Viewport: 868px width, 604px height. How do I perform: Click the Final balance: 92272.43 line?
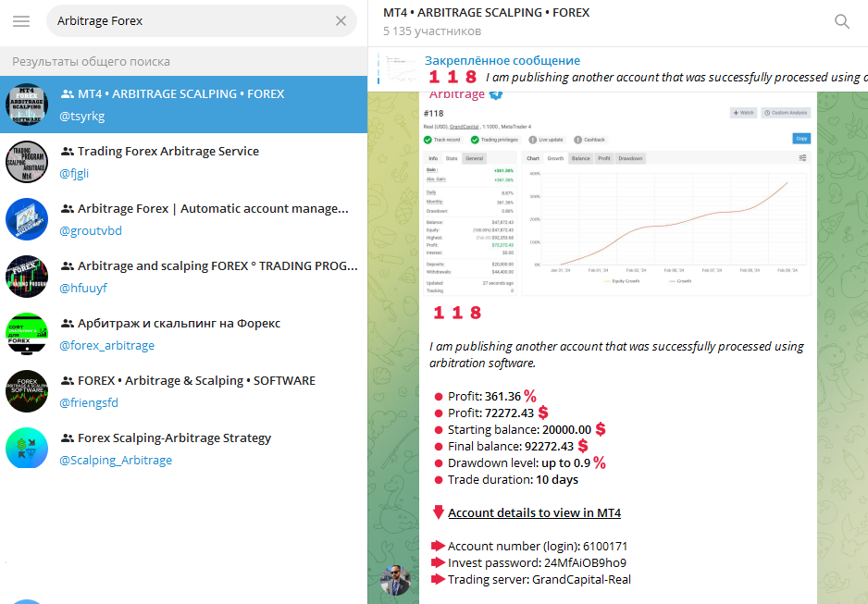pos(512,447)
